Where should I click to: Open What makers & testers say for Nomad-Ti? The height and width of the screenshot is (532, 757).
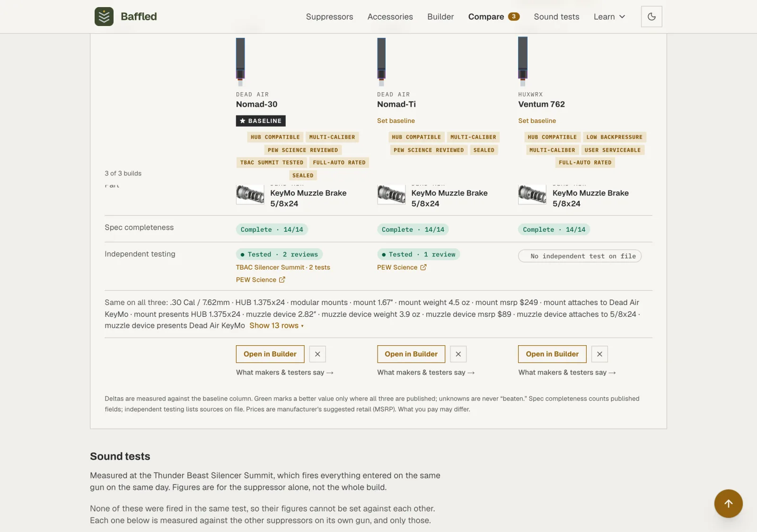426,372
